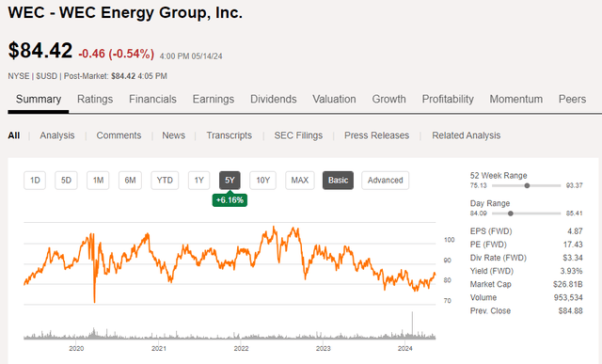602x364 pixels.
Task: Open the Dividends tab
Action: pos(274,99)
